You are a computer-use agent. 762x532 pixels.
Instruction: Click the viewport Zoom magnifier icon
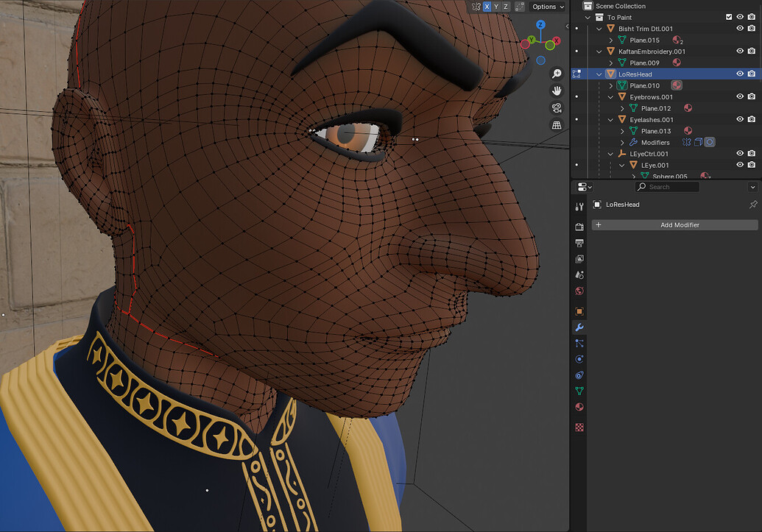click(556, 74)
